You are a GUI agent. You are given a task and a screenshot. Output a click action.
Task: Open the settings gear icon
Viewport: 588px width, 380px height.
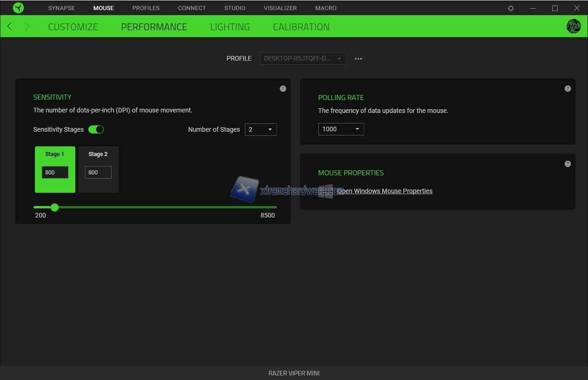pos(511,8)
